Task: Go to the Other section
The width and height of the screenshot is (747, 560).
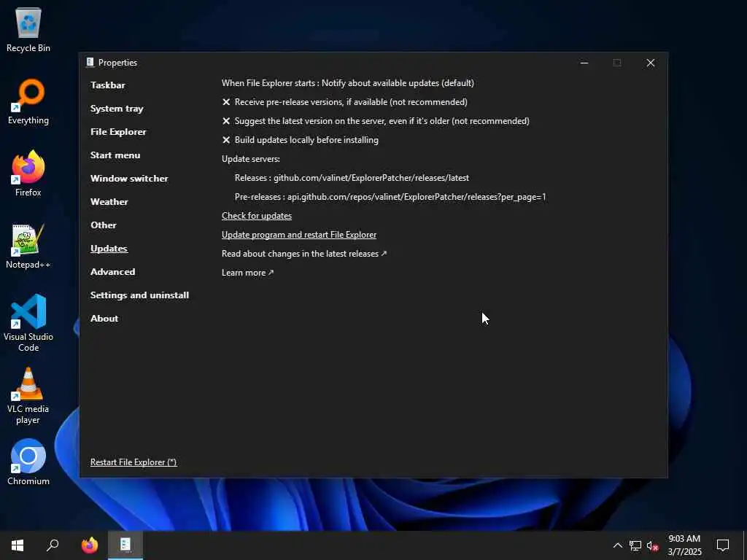Action: click(x=104, y=225)
